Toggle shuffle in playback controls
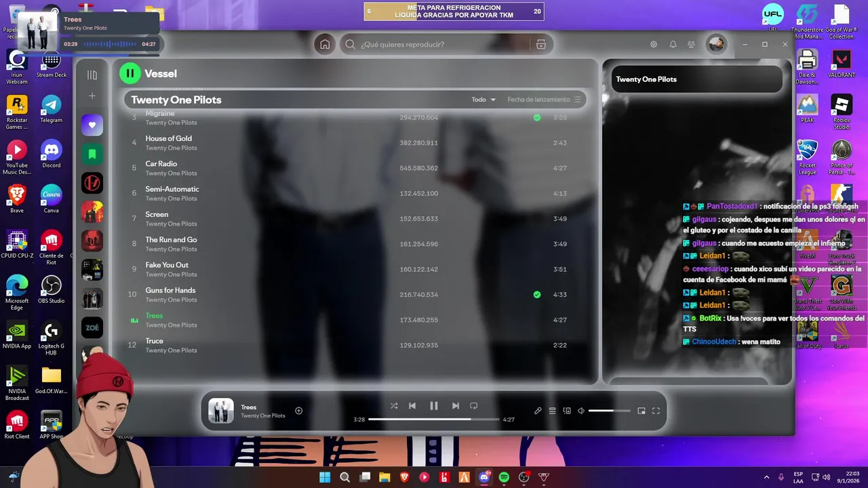The image size is (868, 488). coord(394,406)
